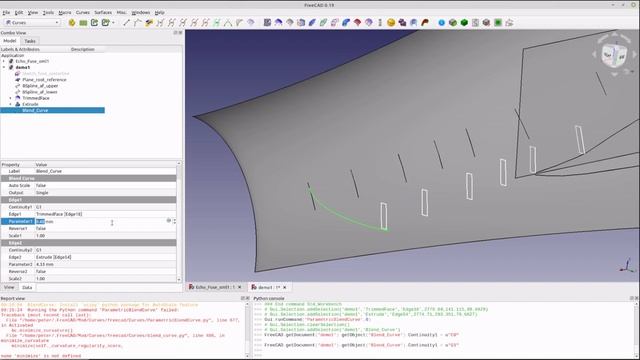Open the Curves workbench selector dropdown
The width and height of the screenshot is (640, 360).
[x=32, y=22]
